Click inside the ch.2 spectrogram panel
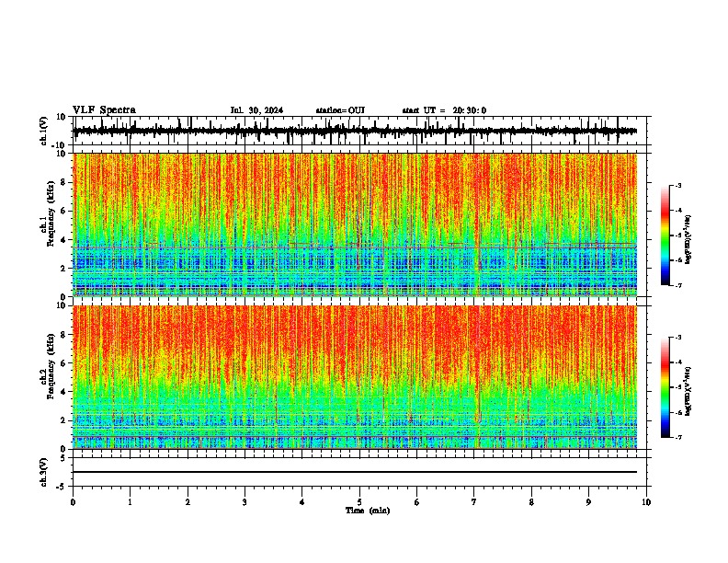 [355, 377]
